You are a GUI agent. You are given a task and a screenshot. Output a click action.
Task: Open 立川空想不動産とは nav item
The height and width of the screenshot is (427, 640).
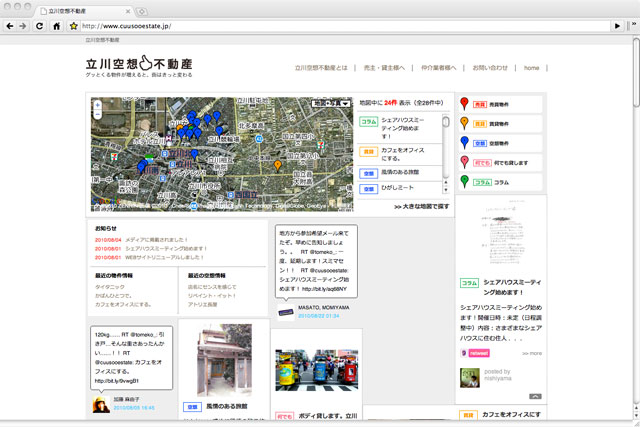click(321, 68)
